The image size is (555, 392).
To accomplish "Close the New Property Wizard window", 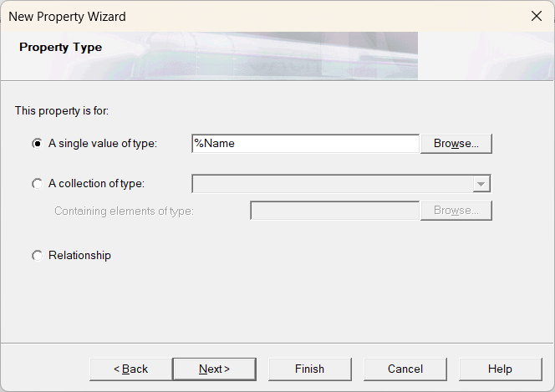I will pyautogui.click(x=537, y=16).
